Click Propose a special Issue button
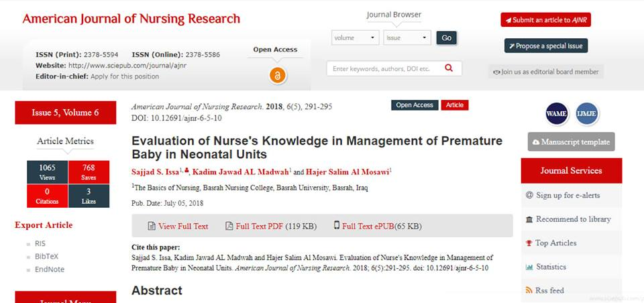644x303 pixels. (546, 46)
